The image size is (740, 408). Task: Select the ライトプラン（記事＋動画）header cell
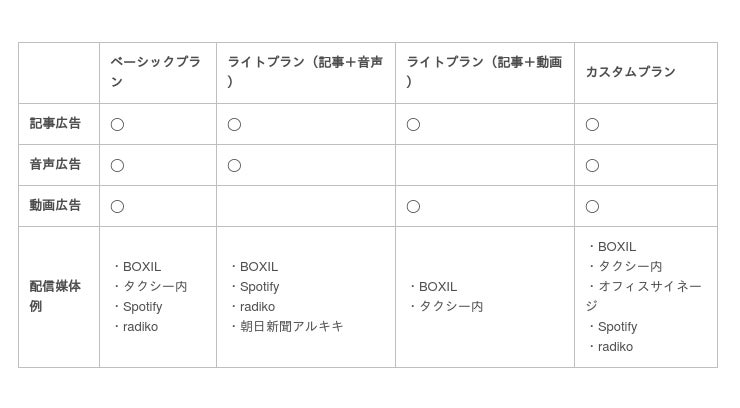click(485, 73)
